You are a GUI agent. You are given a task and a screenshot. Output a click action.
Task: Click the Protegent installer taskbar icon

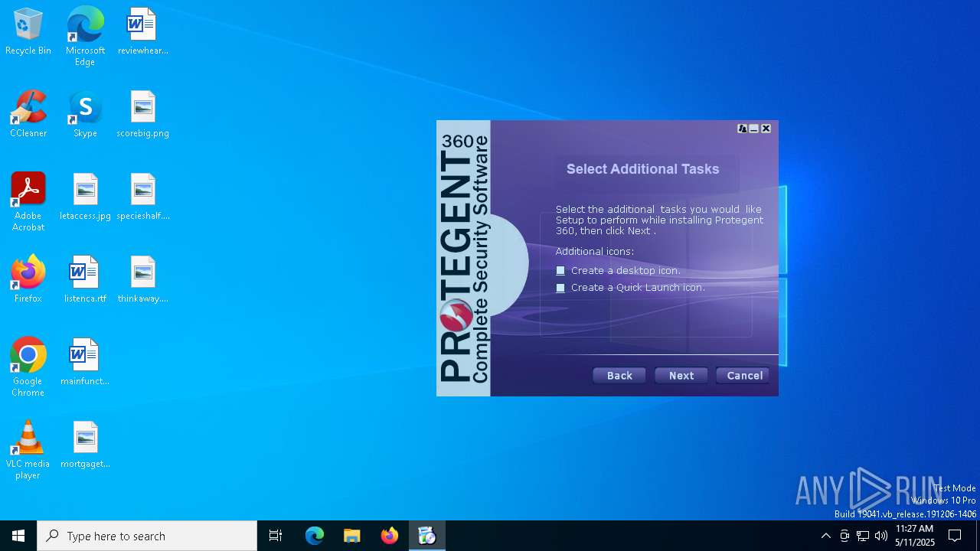click(427, 536)
